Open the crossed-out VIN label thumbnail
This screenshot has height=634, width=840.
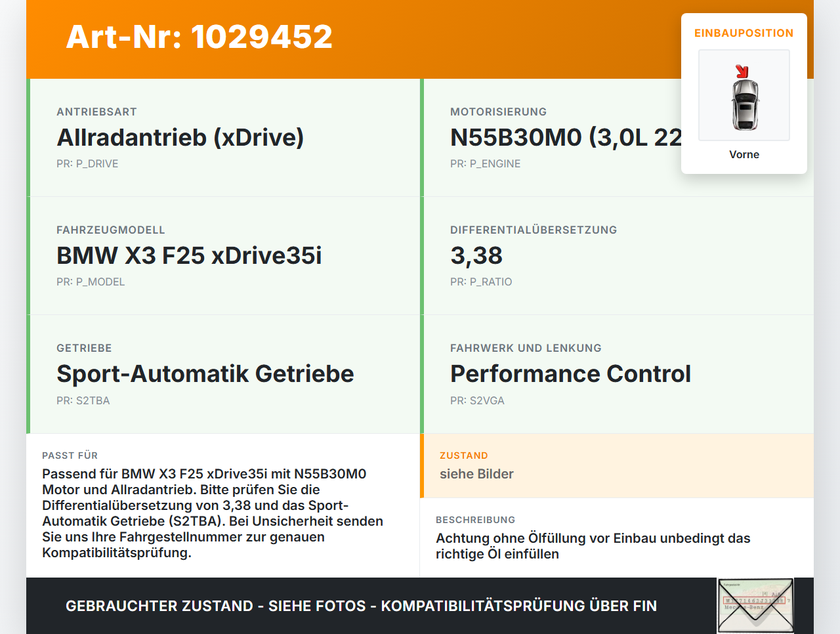click(x=755, y=606)
